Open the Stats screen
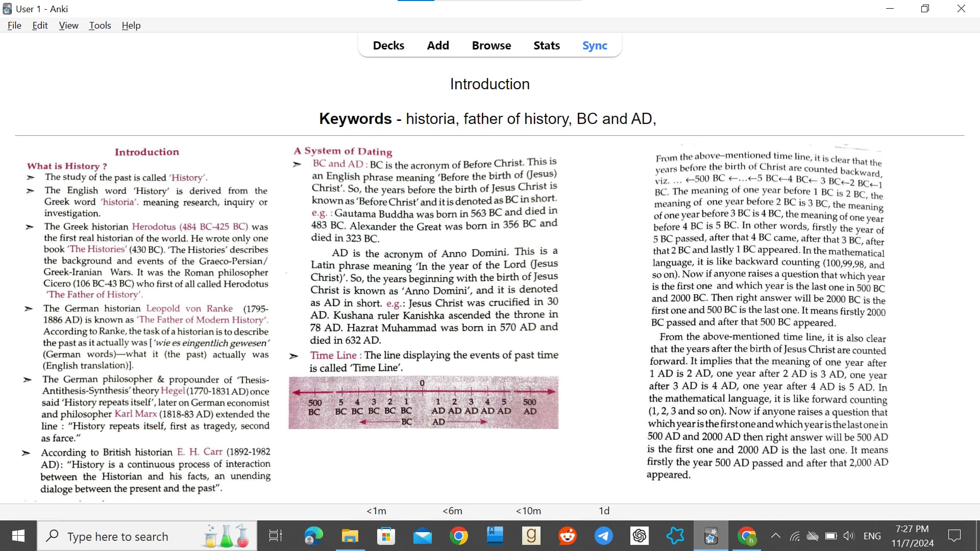The height and width of the screenshot is (551, 980). [547, 45]
